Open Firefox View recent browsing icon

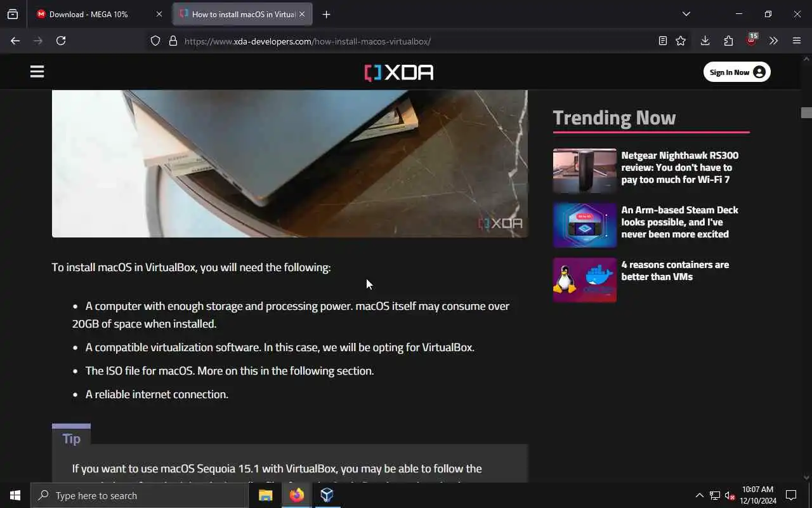[13, 14]
